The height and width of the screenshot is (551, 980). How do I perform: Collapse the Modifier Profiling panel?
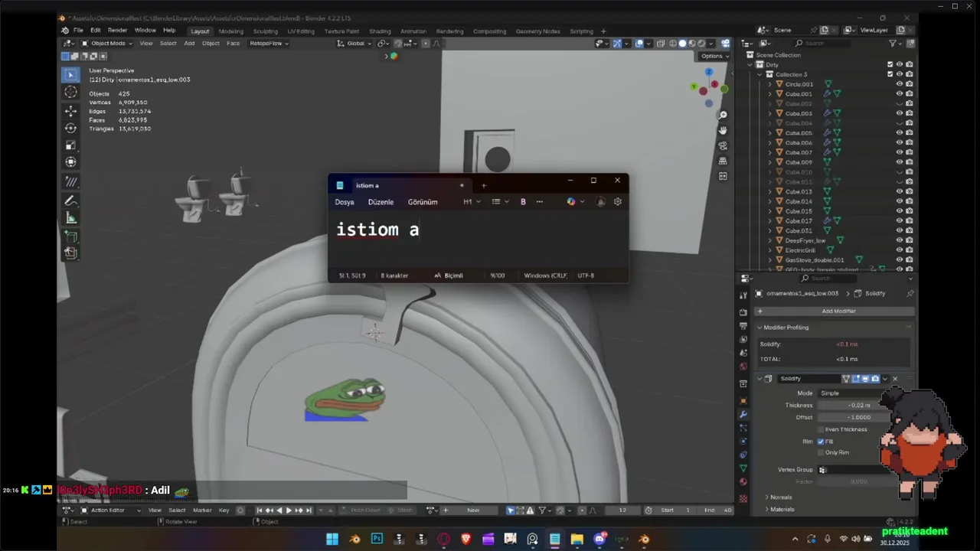786,328
